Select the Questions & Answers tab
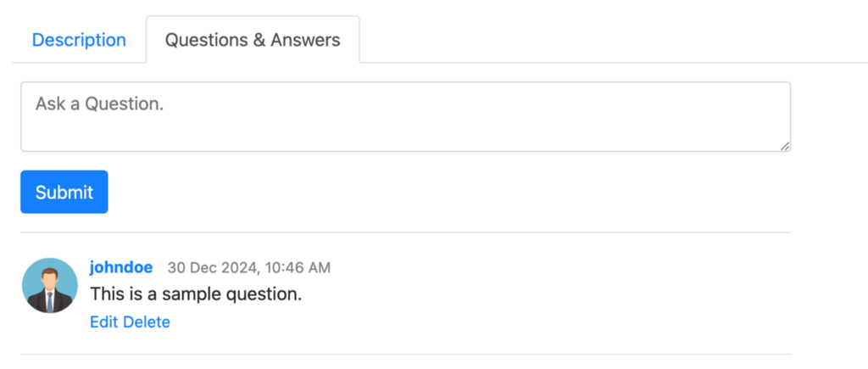The image size is (868, 369). [253, 40]
